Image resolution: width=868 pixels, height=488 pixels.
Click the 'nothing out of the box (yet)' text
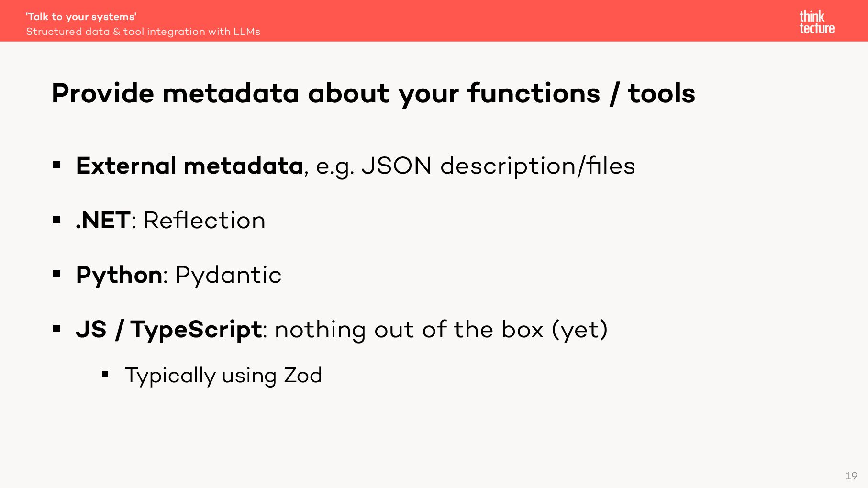click(441, 330)
